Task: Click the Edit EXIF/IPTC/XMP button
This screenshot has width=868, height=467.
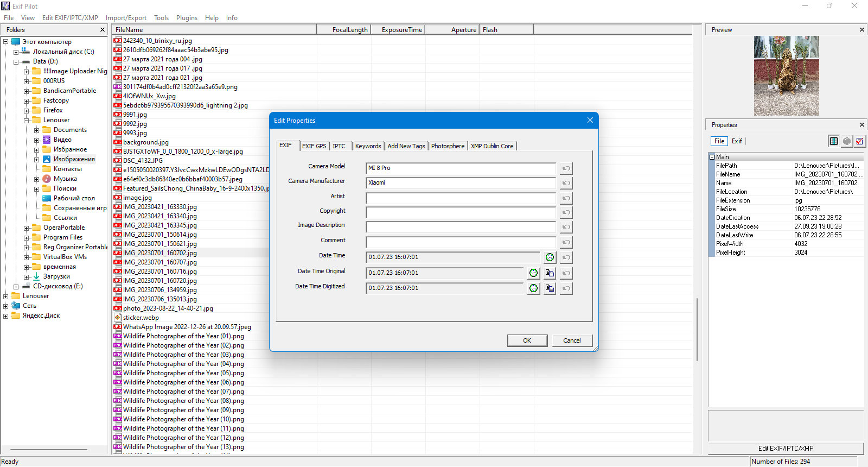Action: coord(786,449)
